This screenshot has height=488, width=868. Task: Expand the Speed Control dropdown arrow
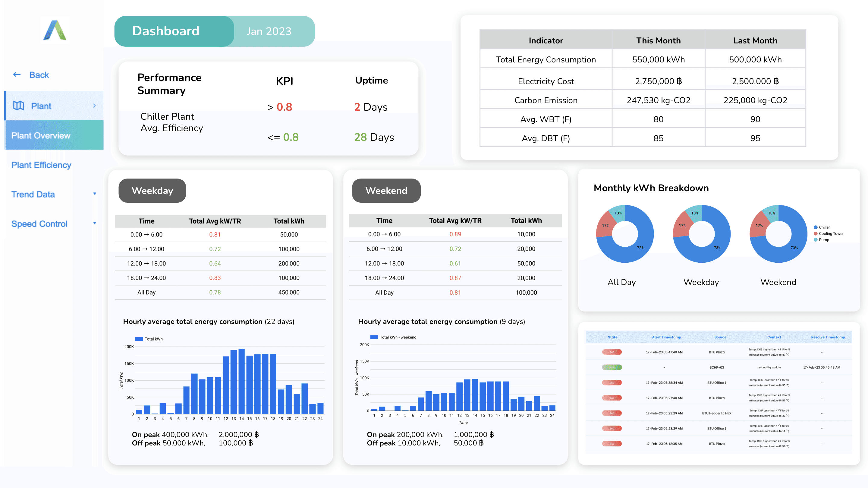pyautogui.click(x=95, y=223)
